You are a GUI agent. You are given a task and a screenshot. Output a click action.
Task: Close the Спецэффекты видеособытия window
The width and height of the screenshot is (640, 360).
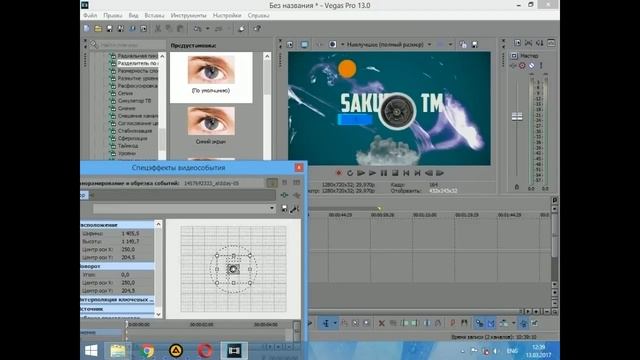tap(299, 168)
